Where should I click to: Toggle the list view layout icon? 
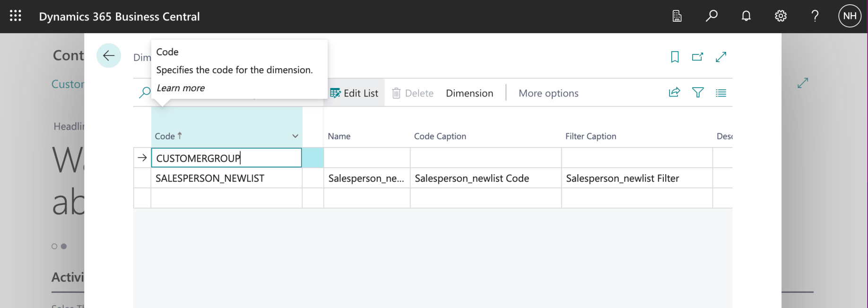pos(721,93)
